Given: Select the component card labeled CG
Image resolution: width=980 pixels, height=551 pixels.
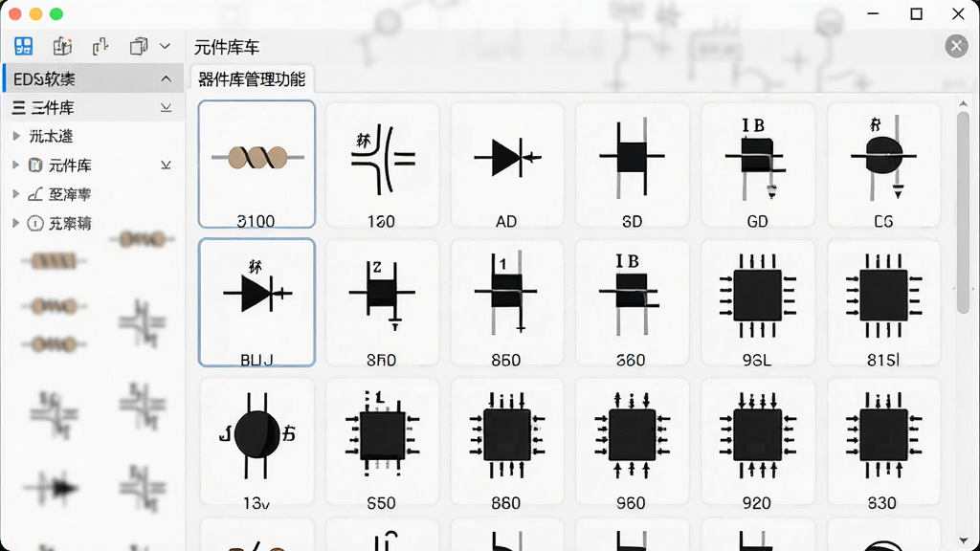Looking at the screenshot, I should pos(883,165).
